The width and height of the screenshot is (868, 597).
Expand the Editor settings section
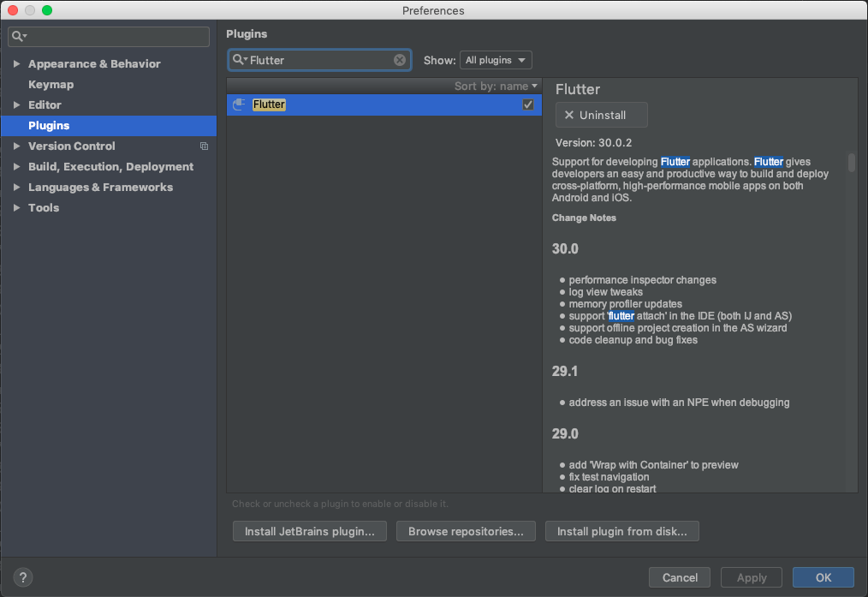(x=16, y=104)
